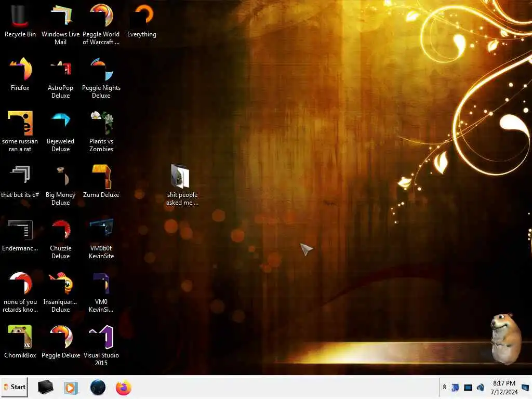The height and width of the screenshot is (399, 532).
Task: Click the hamster desktop gadget
Action: tap(506, 339)
